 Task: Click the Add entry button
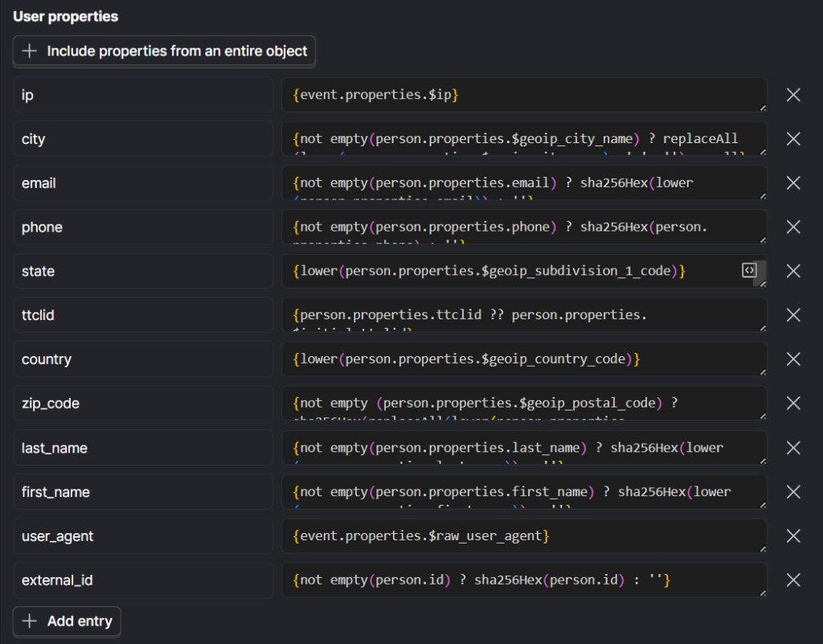click(x=68, y=621)
